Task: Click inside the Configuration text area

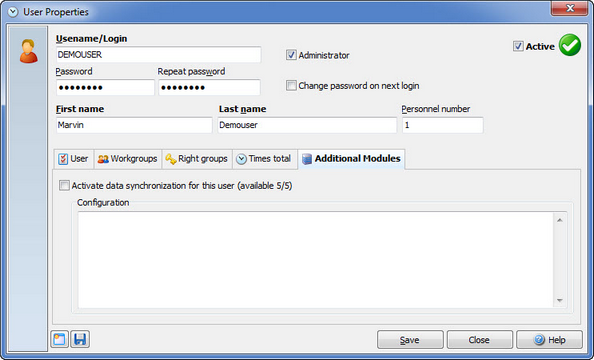Action: [316, 260]
